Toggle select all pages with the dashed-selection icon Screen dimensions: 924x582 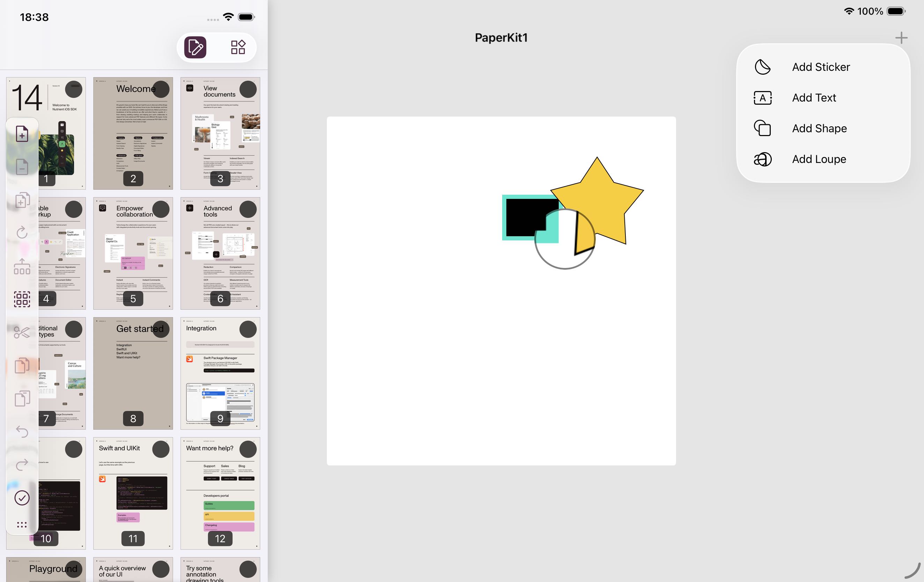pyautogui.click(x=22, y=299)
